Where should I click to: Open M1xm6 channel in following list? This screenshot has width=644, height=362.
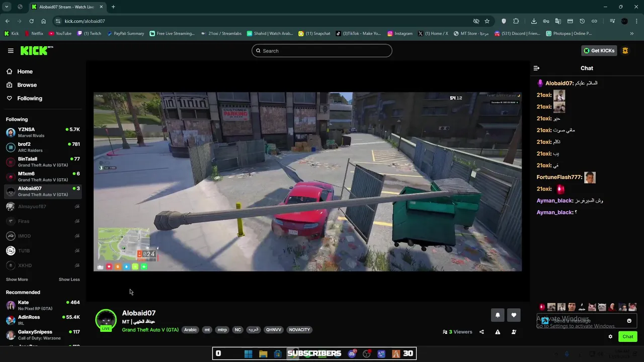click(x=43, y=177)
